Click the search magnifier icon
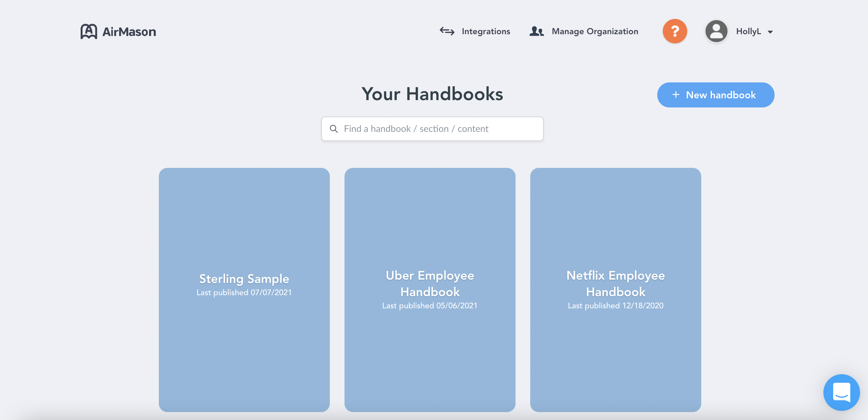The height and width of the screenshot is (420, 868). pyautogui.click(x=334, y=129)
